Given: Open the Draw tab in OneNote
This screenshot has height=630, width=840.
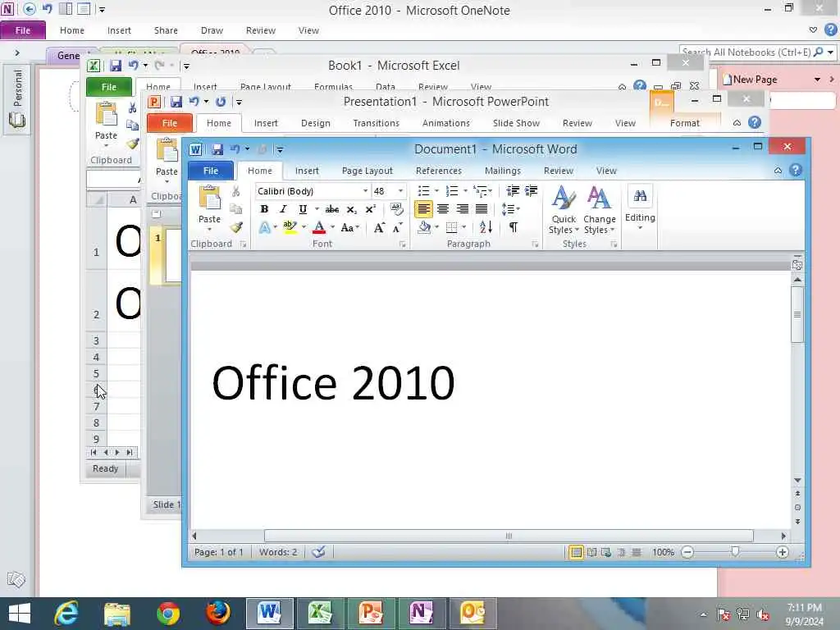Looking at the screenshot, I should pyautogui.click(x=212, y=30).
